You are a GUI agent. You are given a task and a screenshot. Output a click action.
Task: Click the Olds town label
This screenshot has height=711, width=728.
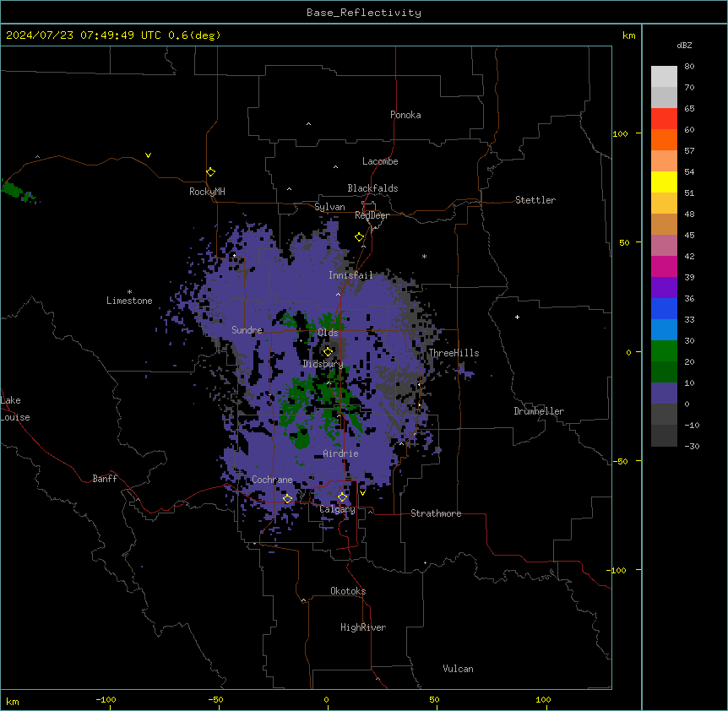(328, 333)
